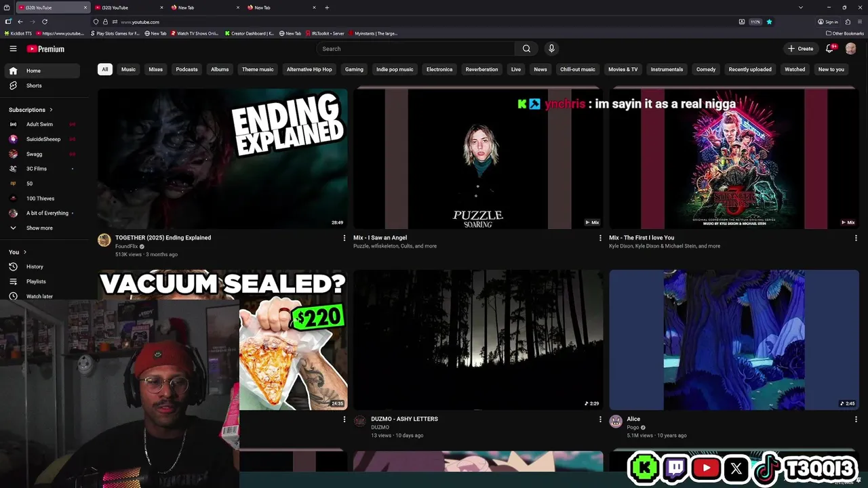868x488 pixels.
Task: Open the YouTube guide hamburger menu
Action: [x=13, y=49]
